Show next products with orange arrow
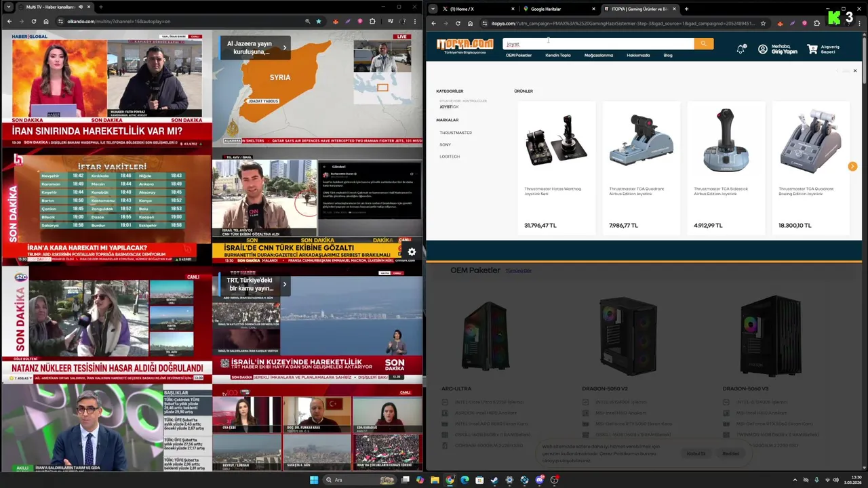This screenshot has width=868, height=488. click(x=852, y=166)
